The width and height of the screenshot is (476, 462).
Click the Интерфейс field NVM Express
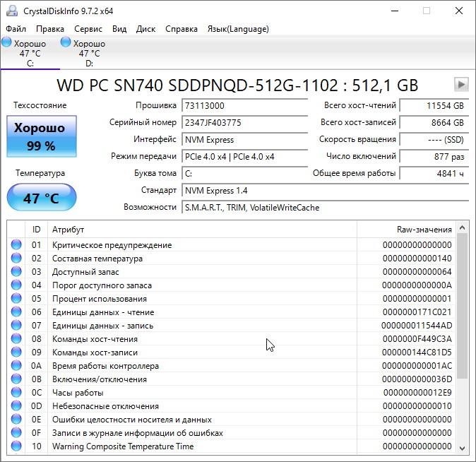click(244, 140)
